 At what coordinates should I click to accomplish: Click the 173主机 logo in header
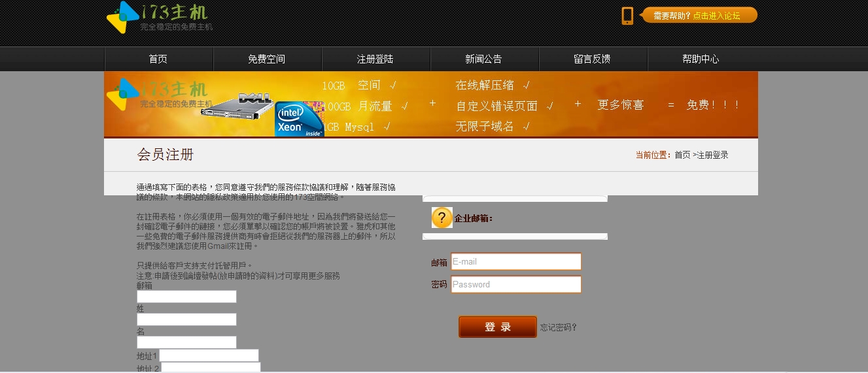click(x=159, y=18)
